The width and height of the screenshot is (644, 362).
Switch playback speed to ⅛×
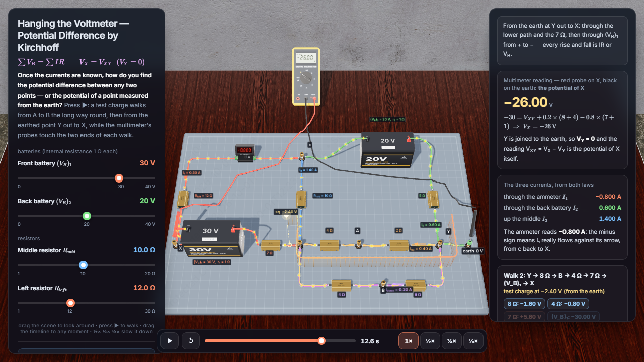click(x=473, y=341)
